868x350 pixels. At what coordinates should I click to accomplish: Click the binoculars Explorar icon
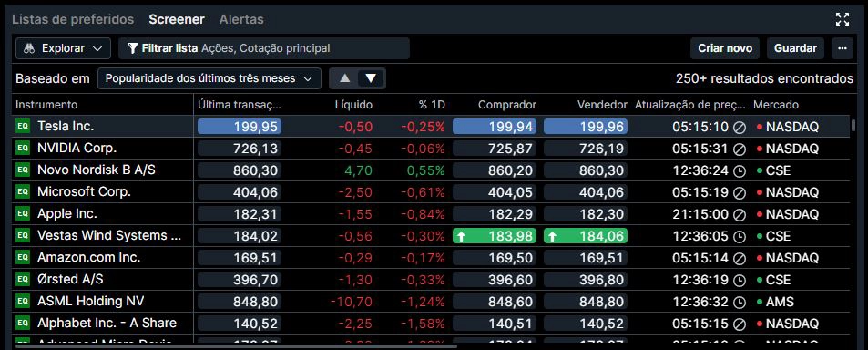pos(29,48)
